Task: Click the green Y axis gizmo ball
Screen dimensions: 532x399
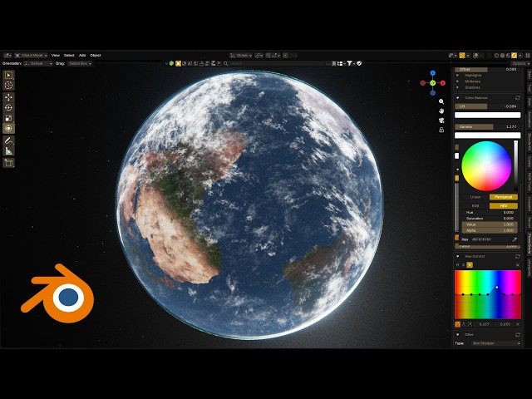Action: [432, 83]
